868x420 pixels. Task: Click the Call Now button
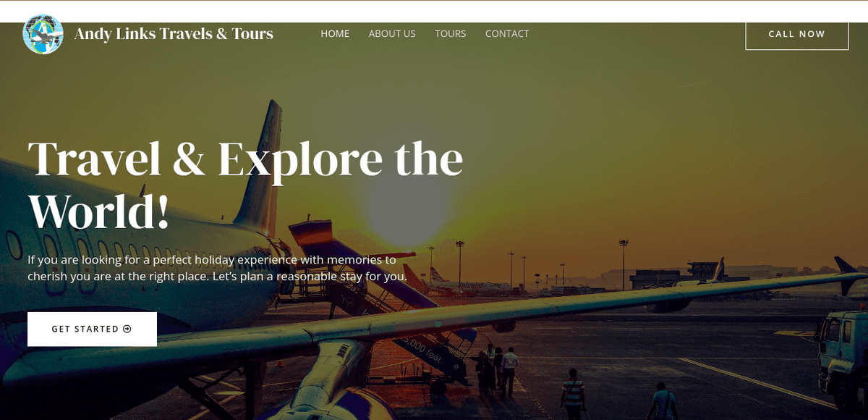[x=796, y=34]
